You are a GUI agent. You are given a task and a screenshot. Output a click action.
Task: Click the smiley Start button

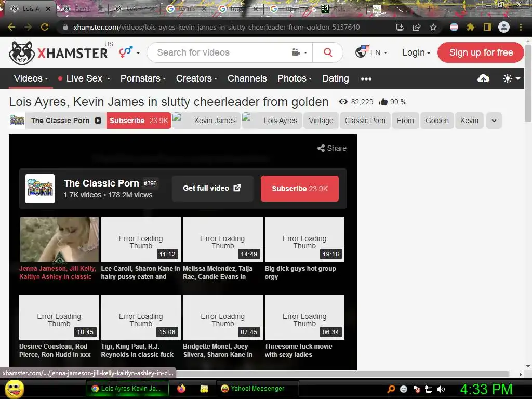tap(14, 389)
